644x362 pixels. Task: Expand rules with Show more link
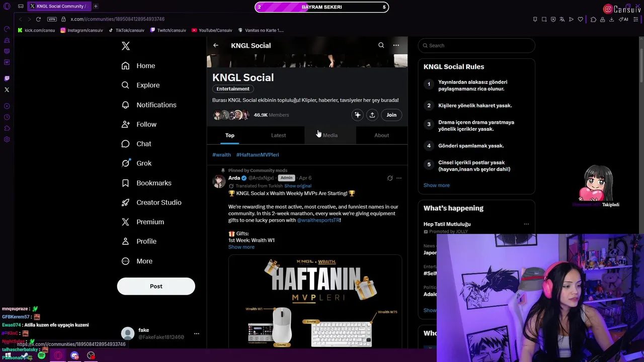click(x=436, y=186)
